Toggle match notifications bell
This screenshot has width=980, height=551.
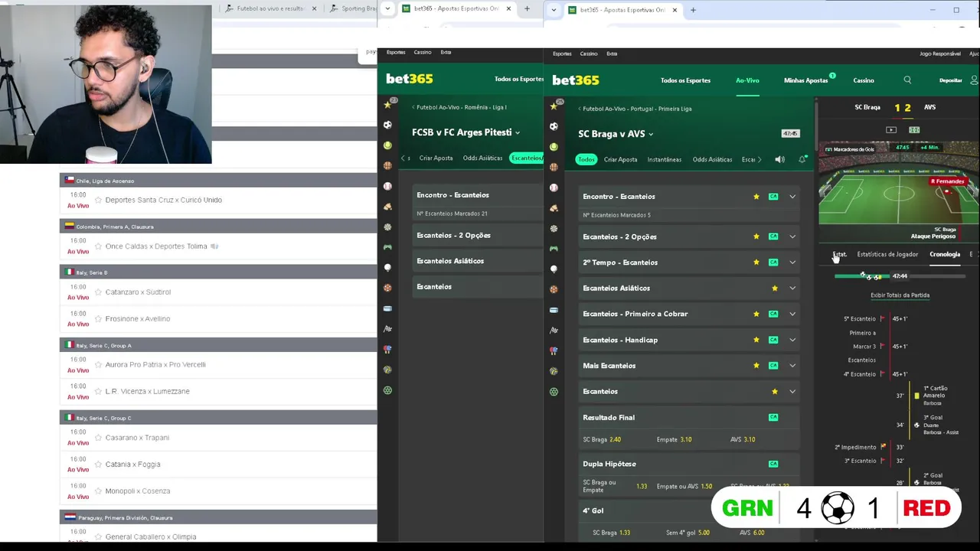click(802, 159)
